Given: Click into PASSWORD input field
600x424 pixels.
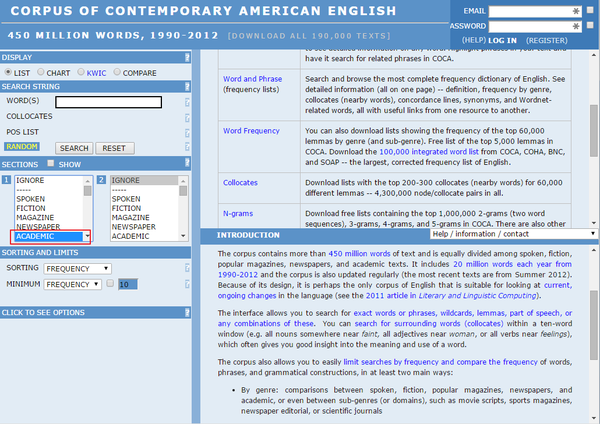Looking at the screenshot, I should [x=535, y=26].
